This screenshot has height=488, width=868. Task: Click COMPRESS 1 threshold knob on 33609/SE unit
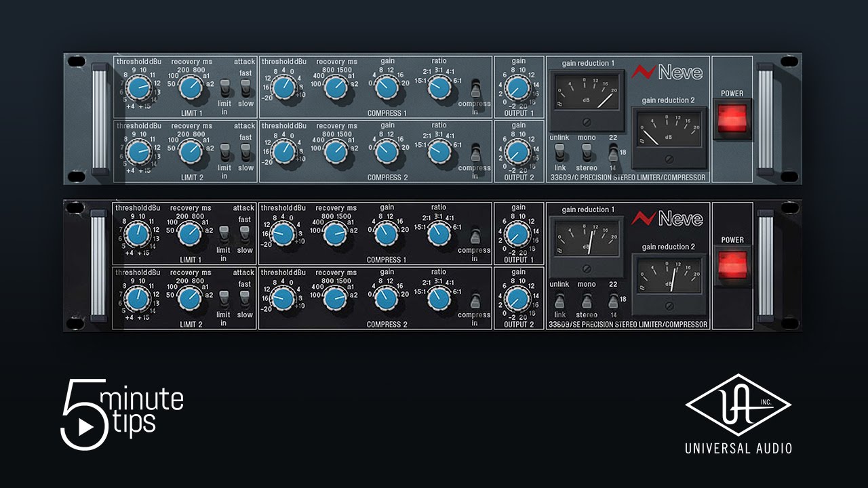(x=283, y=235)
